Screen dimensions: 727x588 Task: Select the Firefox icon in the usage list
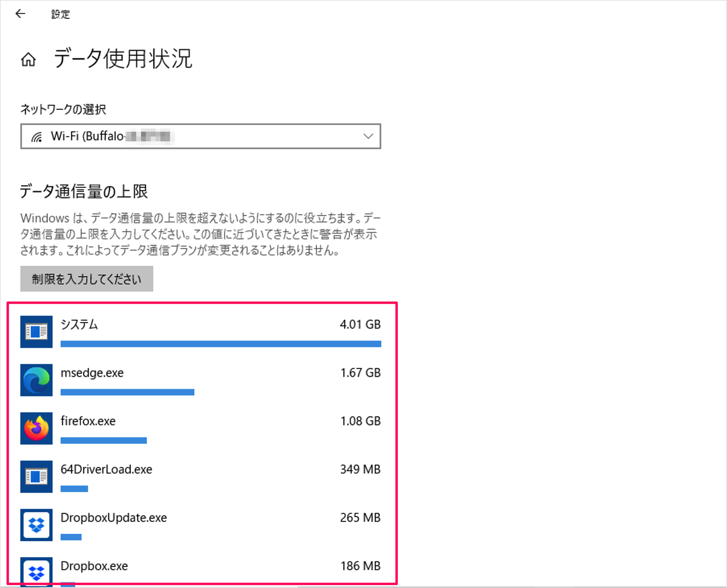pyautogui.click(x=36, y=428)
